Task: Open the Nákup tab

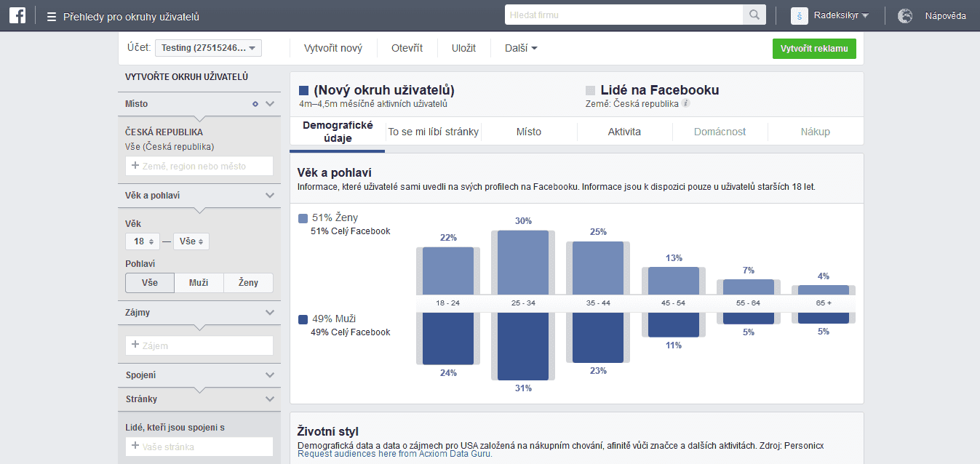Action: [x=816, y=132]
